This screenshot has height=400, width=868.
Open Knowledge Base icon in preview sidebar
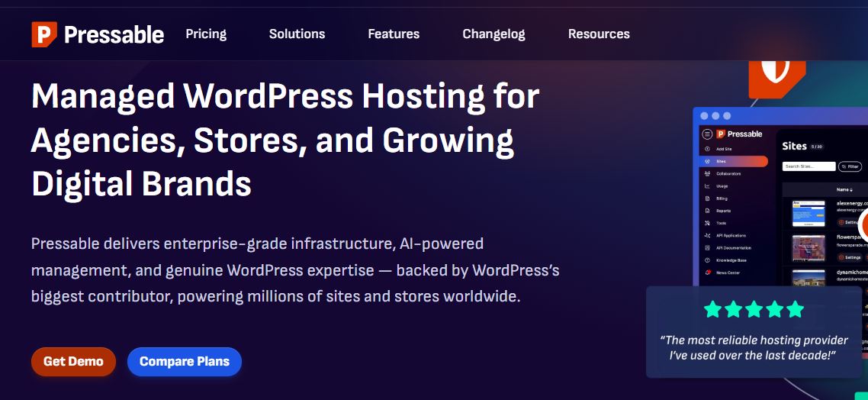[708, 260]
